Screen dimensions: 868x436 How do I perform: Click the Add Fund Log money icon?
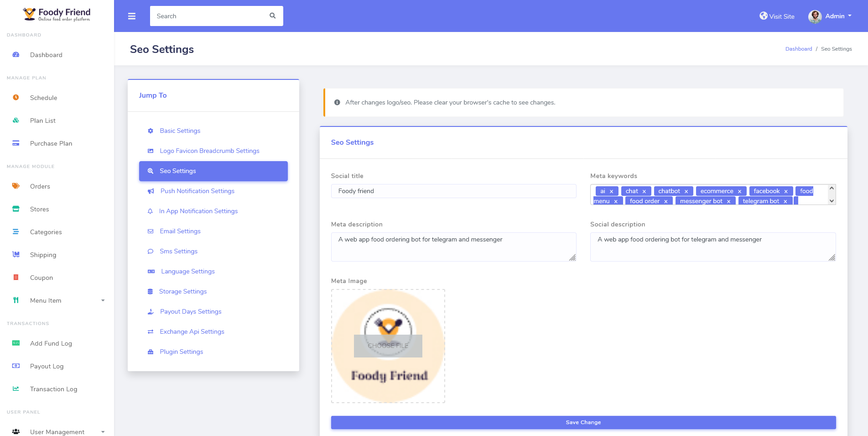click(16, 343)
